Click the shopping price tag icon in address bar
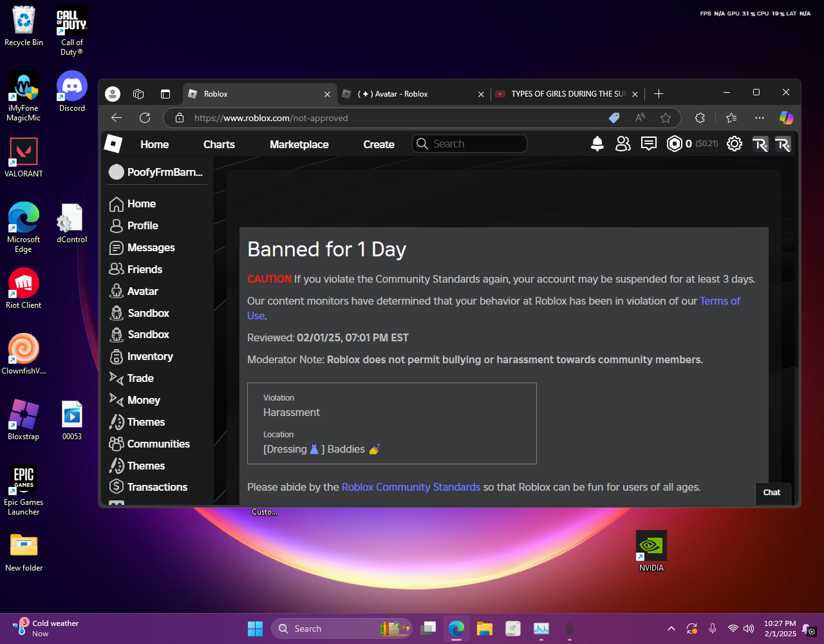 613,118
